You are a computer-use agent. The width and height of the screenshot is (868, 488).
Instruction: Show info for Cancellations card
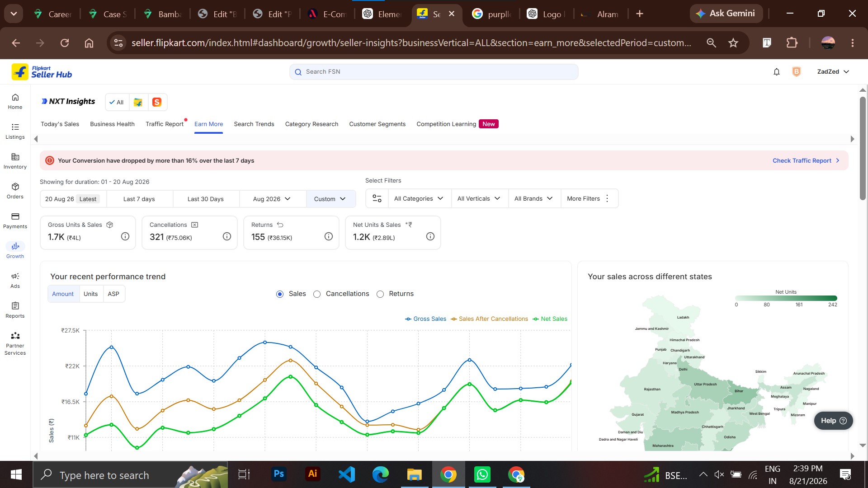227,236
